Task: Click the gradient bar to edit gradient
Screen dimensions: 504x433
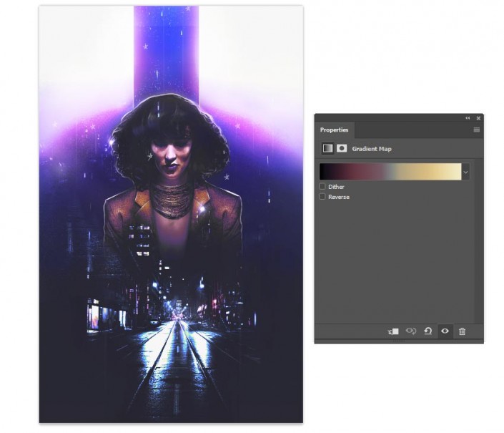Action: pyautogui.click(x=390, y=172)
